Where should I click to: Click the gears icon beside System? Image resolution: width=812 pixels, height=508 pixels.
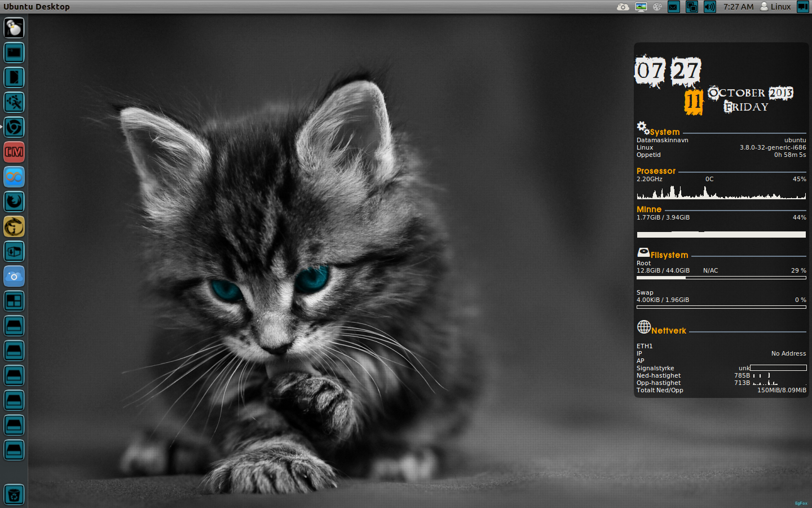click(x=643, y=128)
